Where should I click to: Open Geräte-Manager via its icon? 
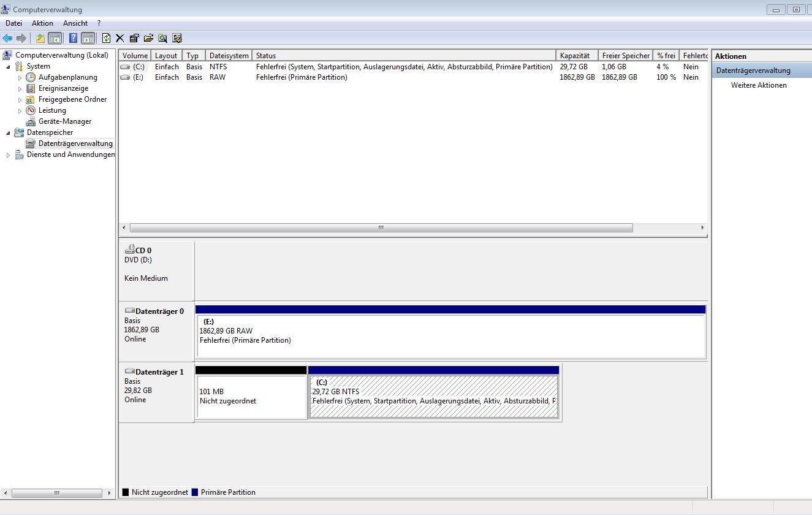pos(31,121)
